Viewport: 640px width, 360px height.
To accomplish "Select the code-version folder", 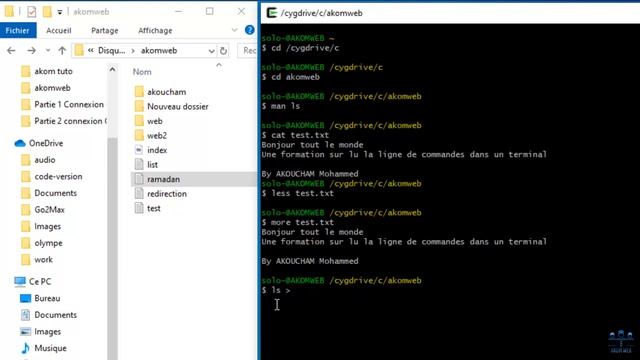I will [x=58, y=177].
